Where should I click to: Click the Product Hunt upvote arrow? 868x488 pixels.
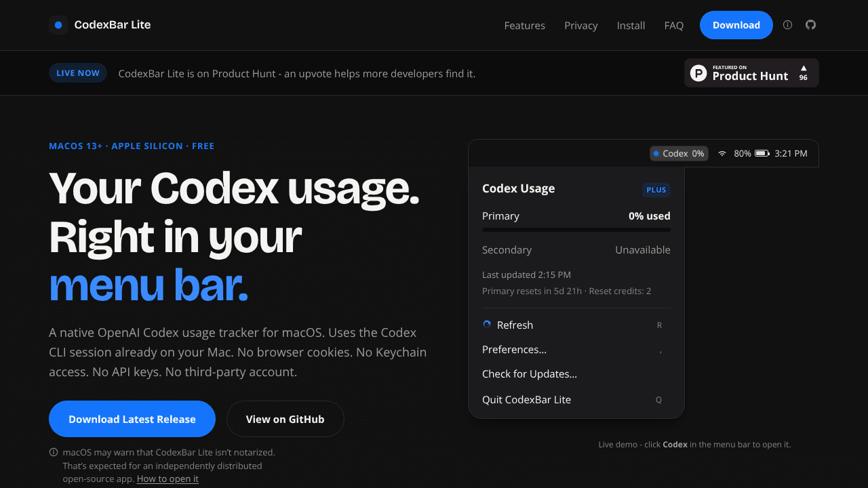click(804, 68)
